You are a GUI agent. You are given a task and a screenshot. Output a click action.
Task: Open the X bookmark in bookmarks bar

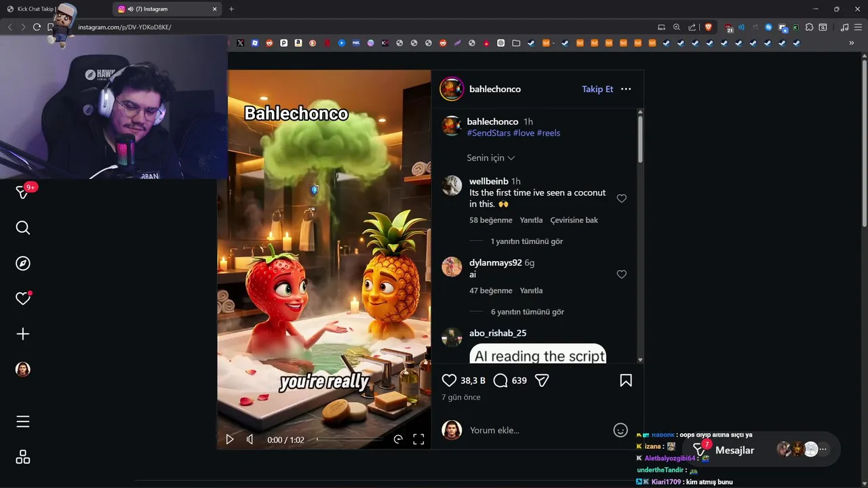coord(240,43)
